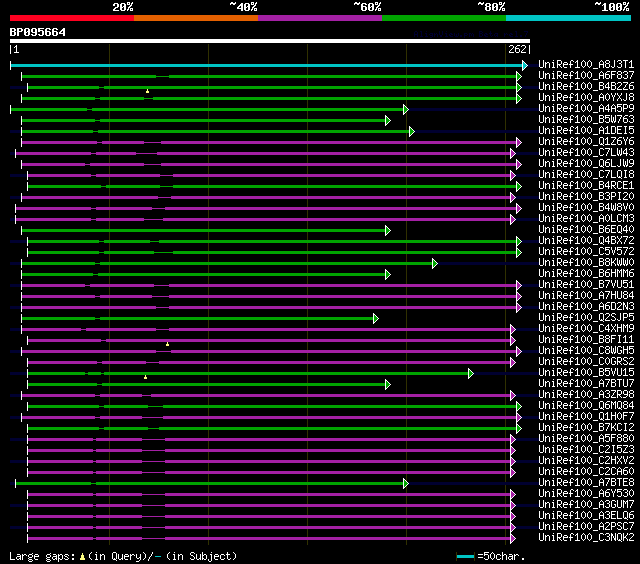Click the yellow query gap marker under UniRef100_B4B2Z6
Image resolution: width=640 pixels, height=564 pixels.
click(147, 91)
